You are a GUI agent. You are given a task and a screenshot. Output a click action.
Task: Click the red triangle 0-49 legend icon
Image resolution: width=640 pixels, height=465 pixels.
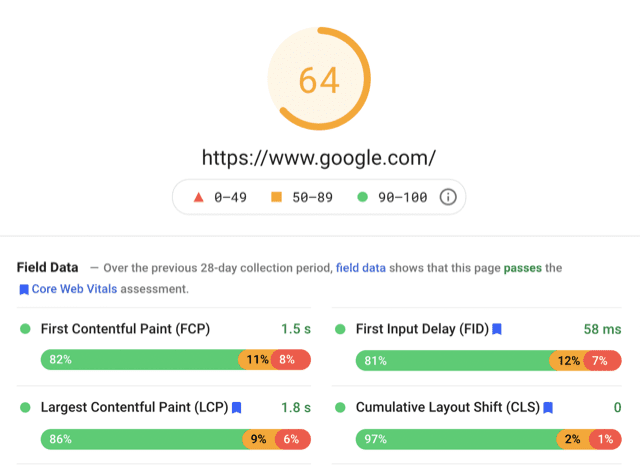(x=197, y=197)
